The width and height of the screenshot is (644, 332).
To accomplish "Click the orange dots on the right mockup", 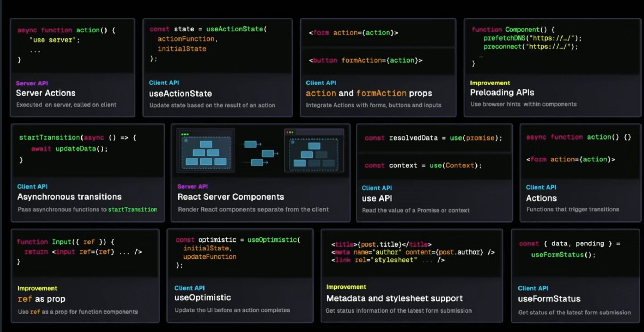I will [x=290, y=132].
